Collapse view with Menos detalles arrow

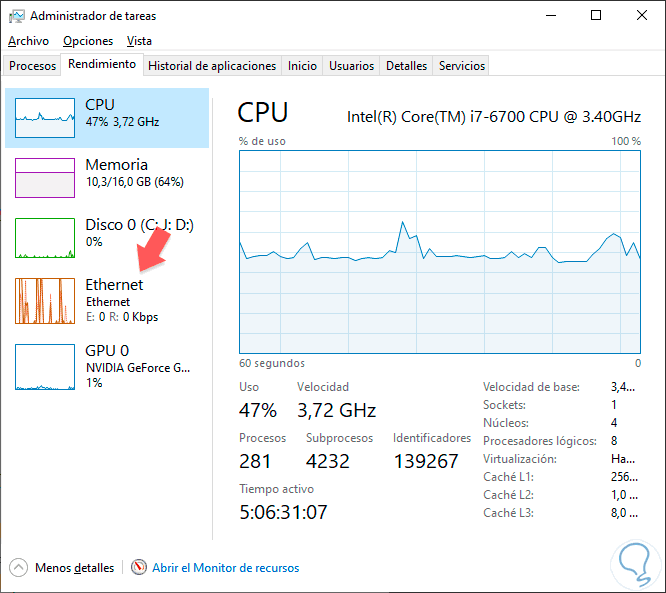point(19,568)
